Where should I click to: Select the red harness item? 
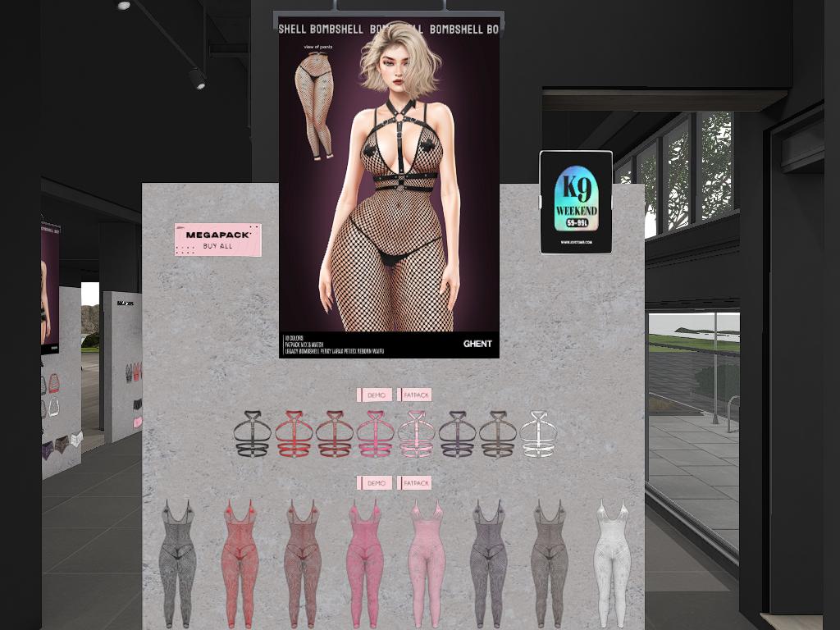294,434
